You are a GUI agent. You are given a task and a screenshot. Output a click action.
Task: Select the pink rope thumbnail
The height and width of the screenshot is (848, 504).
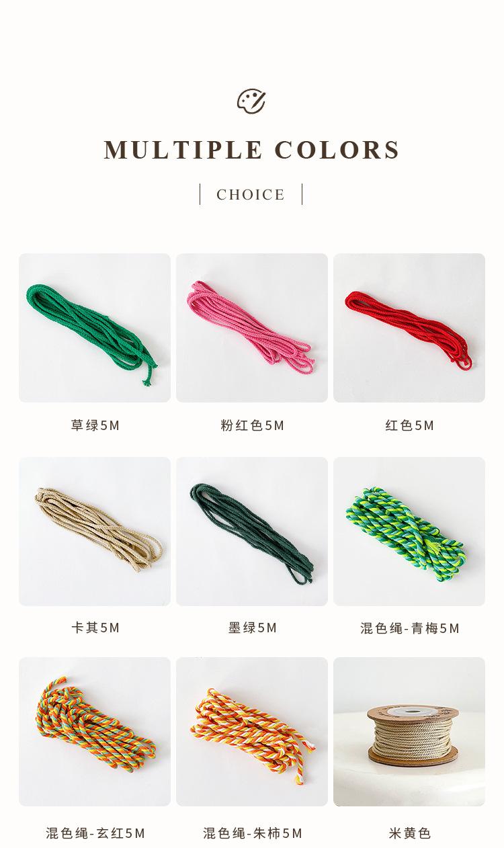[252, 328]
